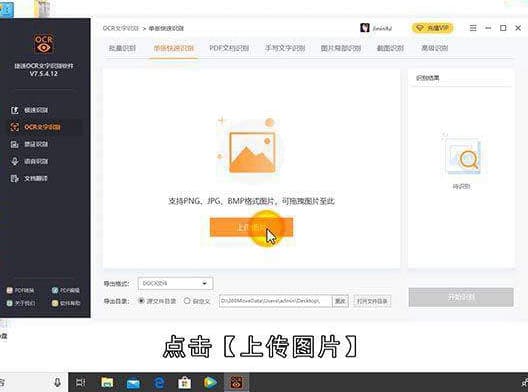Click the orange picture placeholder icon
This screenshot has width=528, height=392.
pos(252,152)
